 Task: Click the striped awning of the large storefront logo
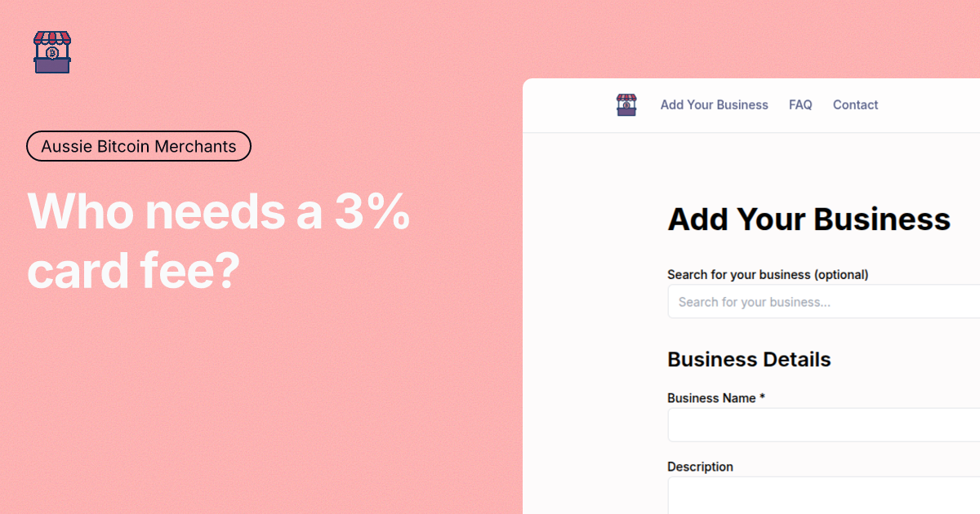click(52, 38)
